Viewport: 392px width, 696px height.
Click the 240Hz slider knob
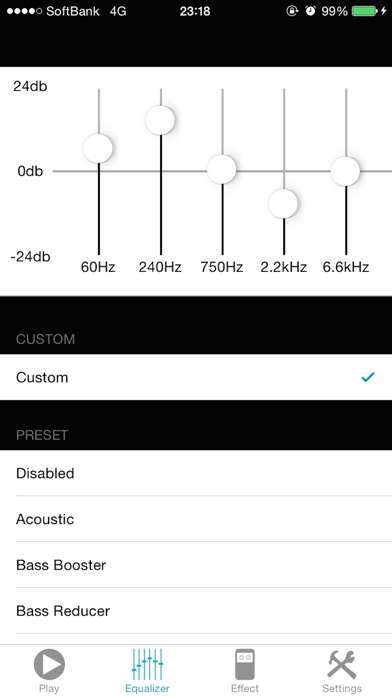click(160, 120)
